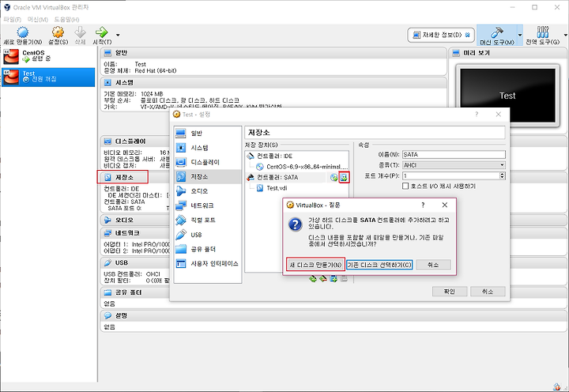Image resolution: width=569 pixels, height=392 pixels.
Task: Click the Details (자세한 정보) button
Action: (x=441, y=36)
